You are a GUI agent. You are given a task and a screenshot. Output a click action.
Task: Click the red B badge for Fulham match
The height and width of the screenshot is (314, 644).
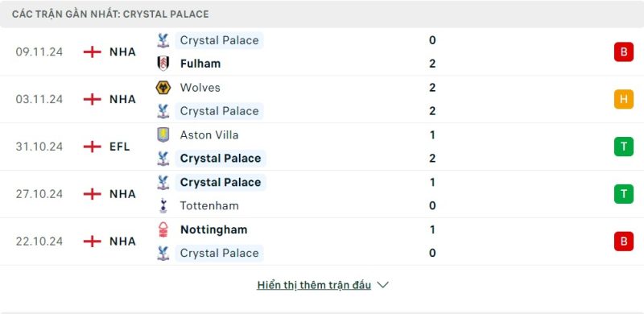(x=623, y=52)
